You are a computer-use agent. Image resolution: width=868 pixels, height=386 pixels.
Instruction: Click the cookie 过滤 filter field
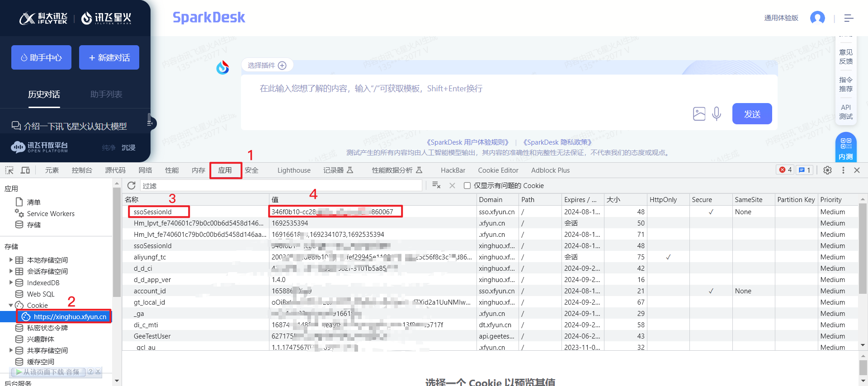[x=280, y=185]
